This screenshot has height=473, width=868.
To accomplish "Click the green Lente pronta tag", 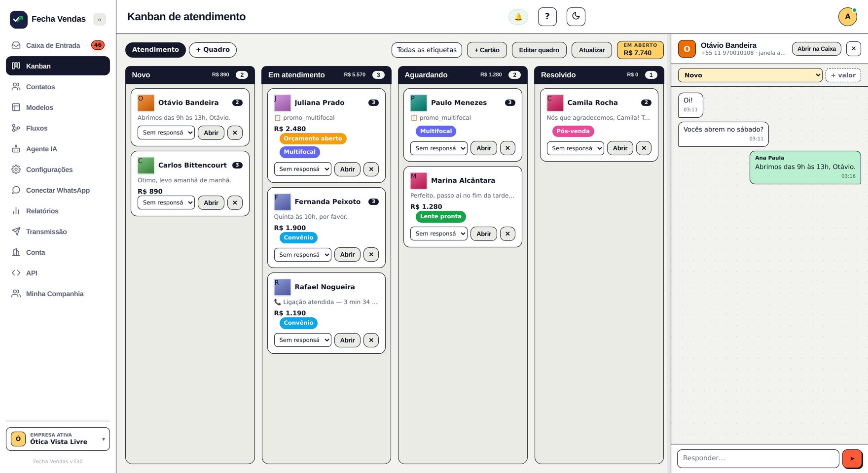I will tap(441, 217).
